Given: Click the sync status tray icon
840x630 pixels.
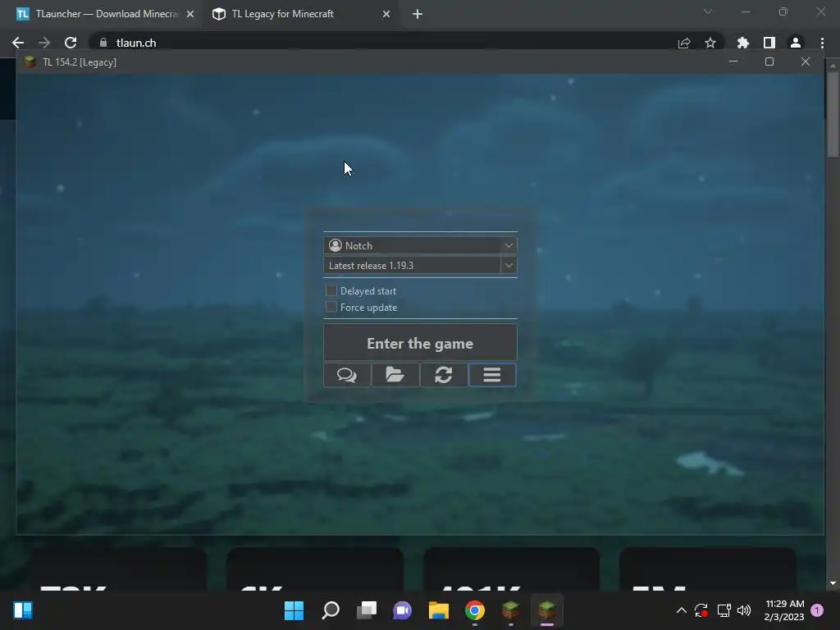Looking at the screenshot, I should click(701, 610).
